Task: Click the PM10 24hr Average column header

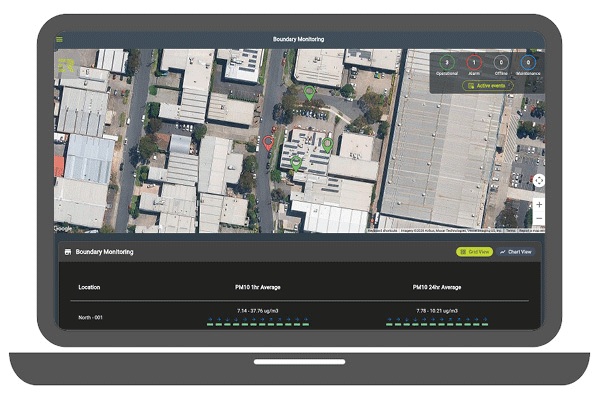Action: 436,287
